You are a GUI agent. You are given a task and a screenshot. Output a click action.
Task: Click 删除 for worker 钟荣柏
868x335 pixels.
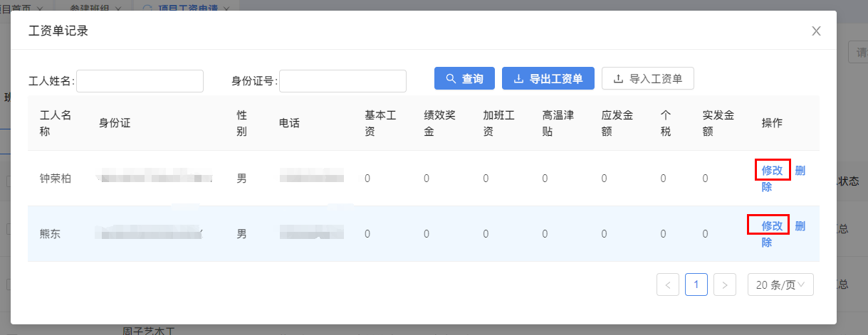800,170
